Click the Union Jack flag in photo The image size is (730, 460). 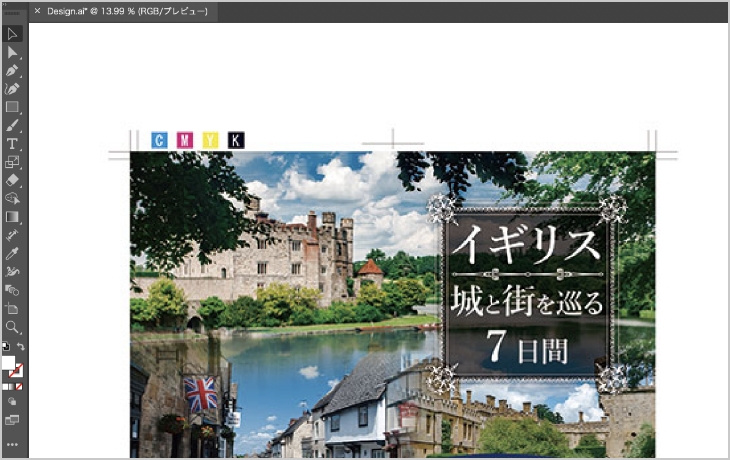201,394
